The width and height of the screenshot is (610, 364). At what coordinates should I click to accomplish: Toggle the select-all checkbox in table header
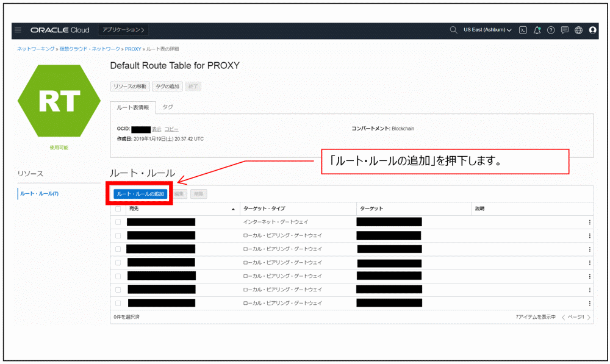coord(118,209)
